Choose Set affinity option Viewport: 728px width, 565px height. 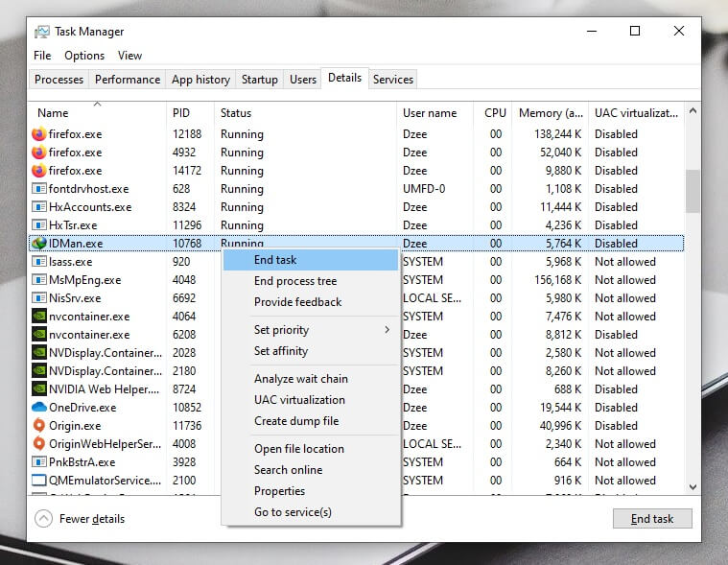tap(311, 351)
